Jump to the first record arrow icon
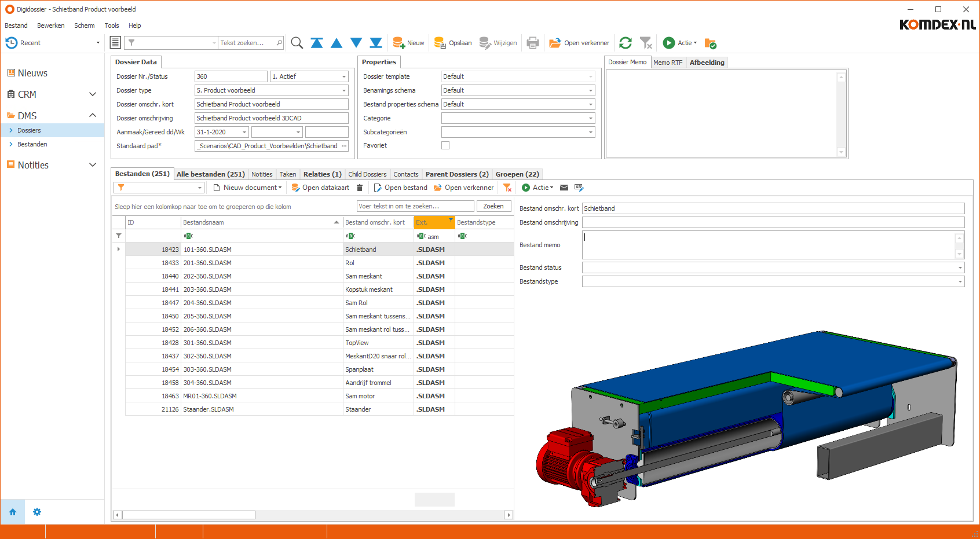 pos(317,43)
